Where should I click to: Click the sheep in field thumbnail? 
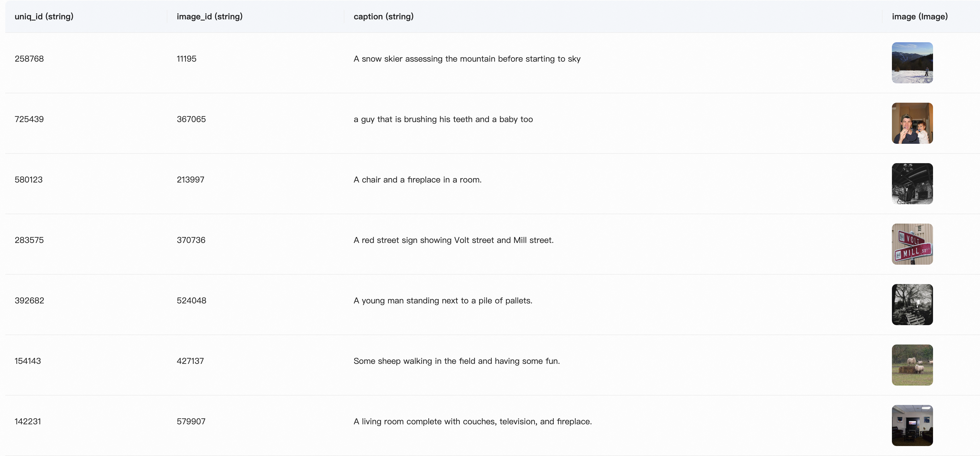[912, 365]
